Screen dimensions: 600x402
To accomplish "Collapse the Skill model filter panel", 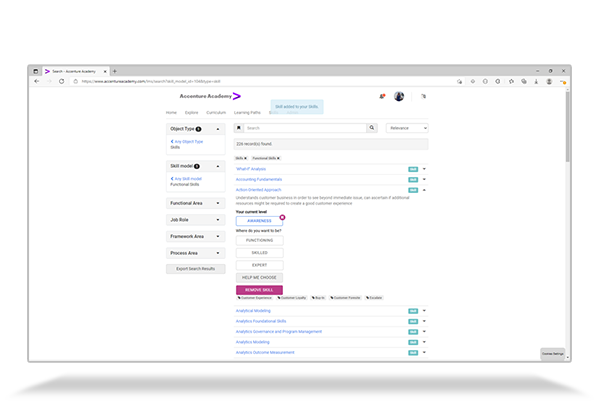I will coord(218,166).
